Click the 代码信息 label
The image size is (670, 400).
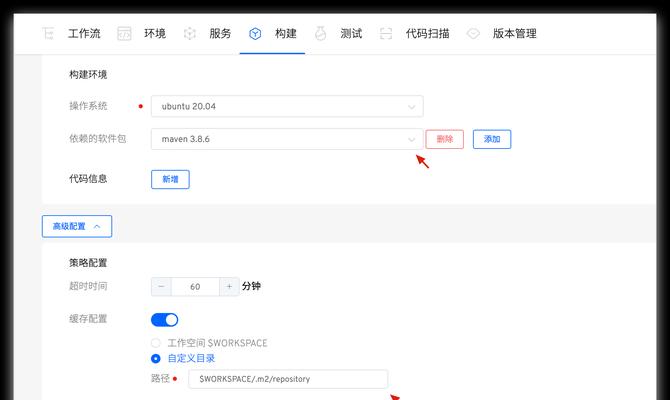88,179
